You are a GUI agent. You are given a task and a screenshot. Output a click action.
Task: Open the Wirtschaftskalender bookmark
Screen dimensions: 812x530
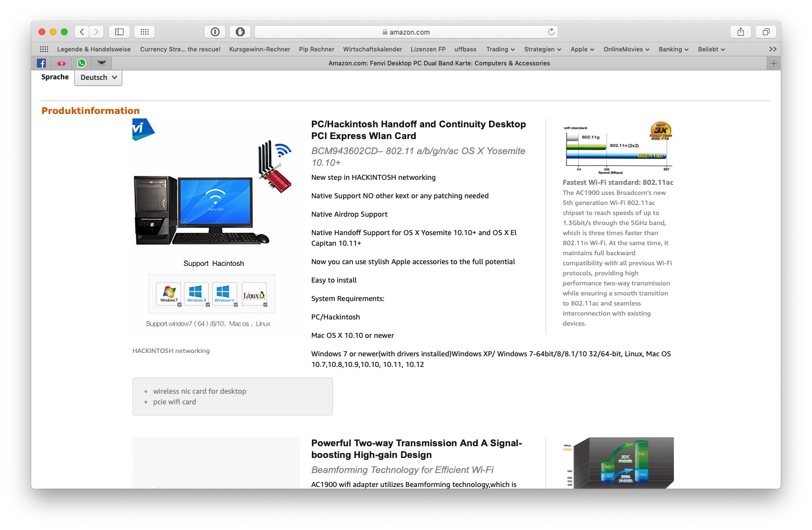[373, 49]
